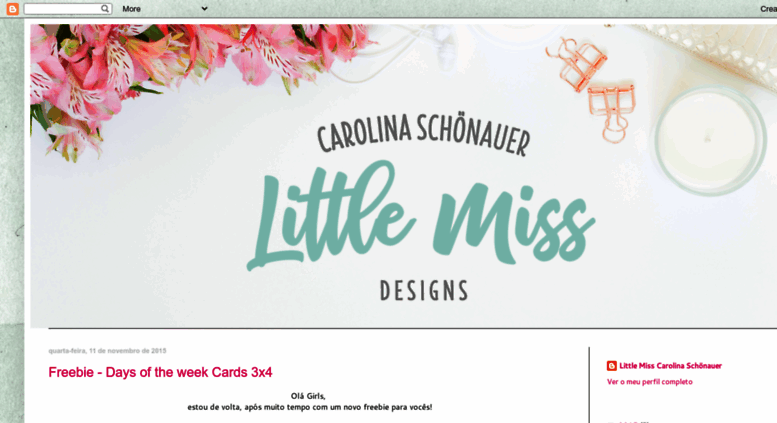Click the white candle in the banner
Screen dimensions: 777x423
[x=710, y=140]
